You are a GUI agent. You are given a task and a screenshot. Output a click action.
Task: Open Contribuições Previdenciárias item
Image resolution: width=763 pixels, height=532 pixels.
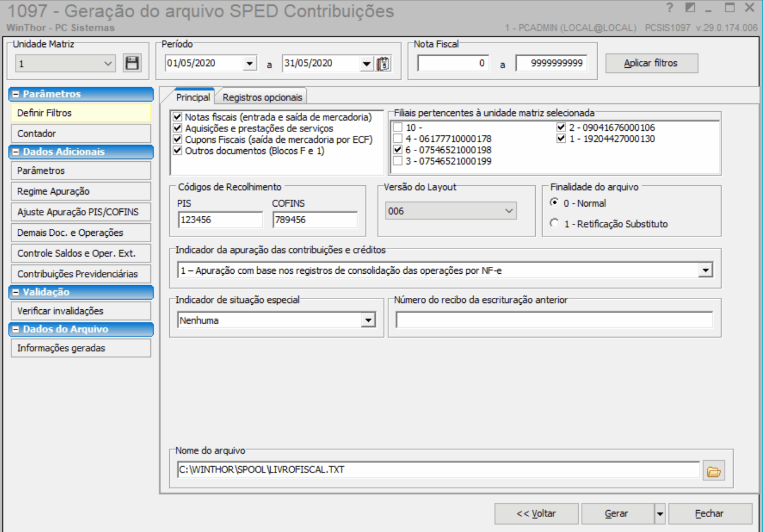81,274
